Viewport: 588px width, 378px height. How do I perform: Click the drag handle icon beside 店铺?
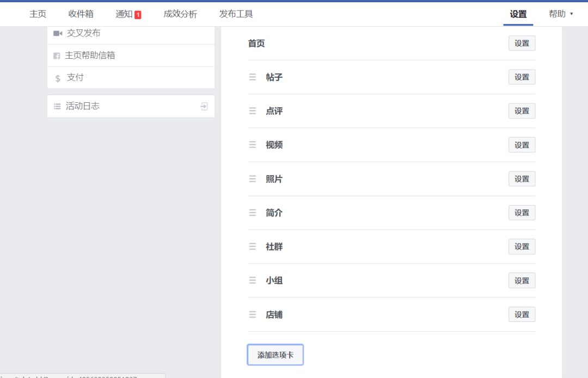253,314
